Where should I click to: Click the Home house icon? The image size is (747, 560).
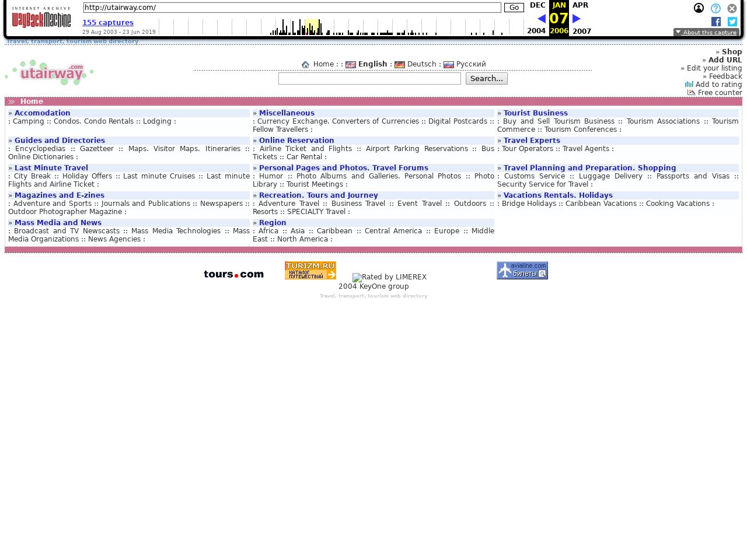[x=305, y=65]
